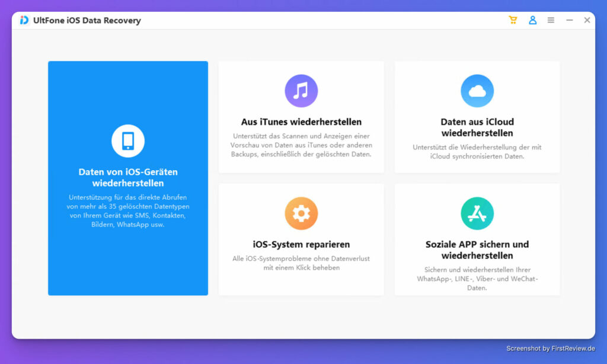Click text 'Unterstützt die Wiederherstellung der mit'
This screenshot has height=364, width=607.
(477, 147)
